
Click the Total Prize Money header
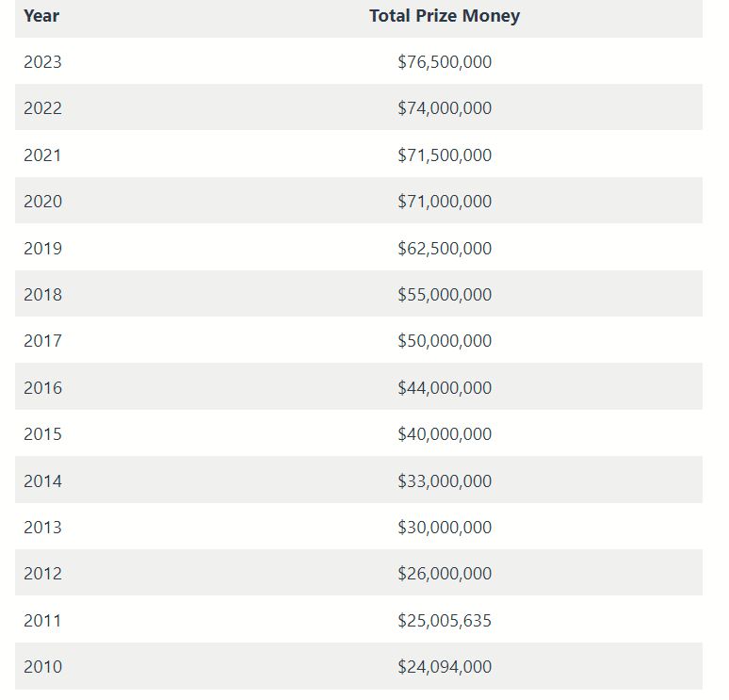[x=445, y=16]
